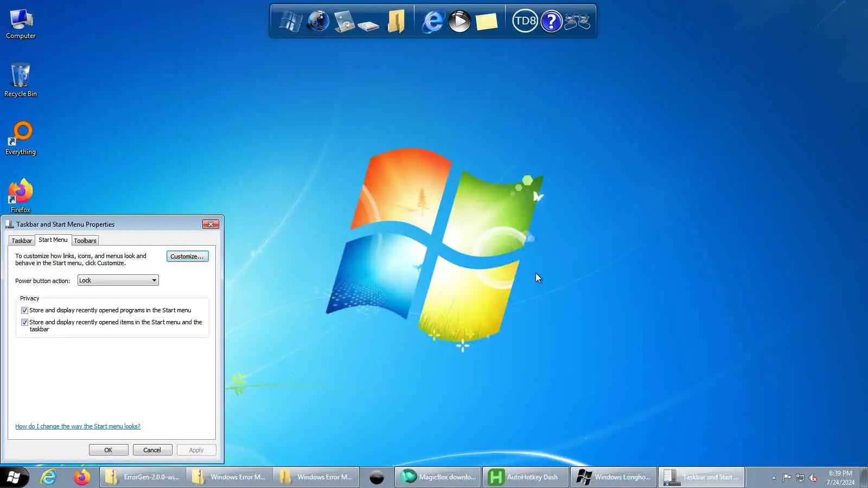Click the Windows flag icon in the top dock
Viewport: 868px width, 488px height.
(x=291, y=22)
